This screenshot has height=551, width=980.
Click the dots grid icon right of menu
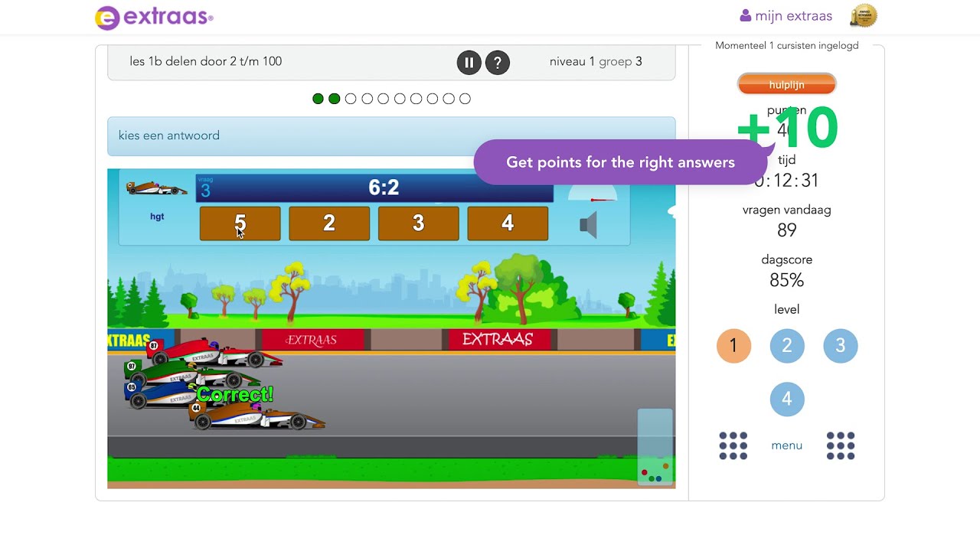click(841, 445)
